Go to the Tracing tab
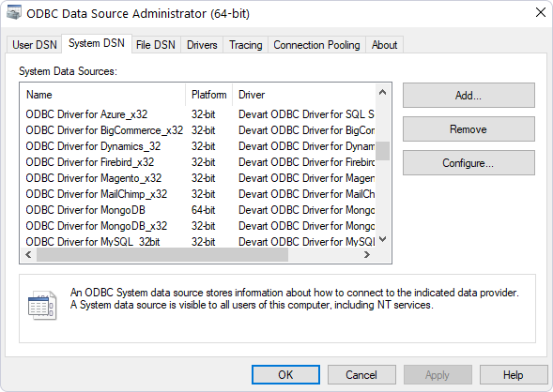This screenshot has height=392, width=553. pyautogui.click(x=246, y=45)
